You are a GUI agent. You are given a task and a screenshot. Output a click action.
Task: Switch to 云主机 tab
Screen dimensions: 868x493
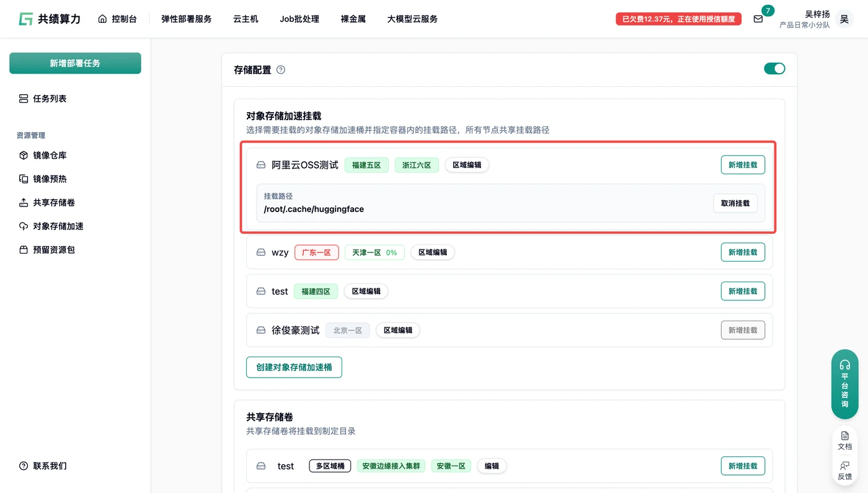click(246, 19)
